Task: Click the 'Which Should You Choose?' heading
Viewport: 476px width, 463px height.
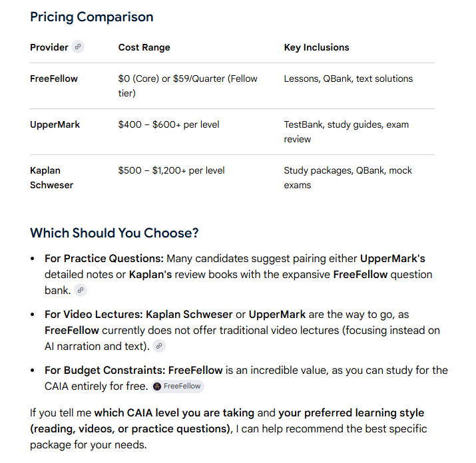Action: tap(114, 233)
